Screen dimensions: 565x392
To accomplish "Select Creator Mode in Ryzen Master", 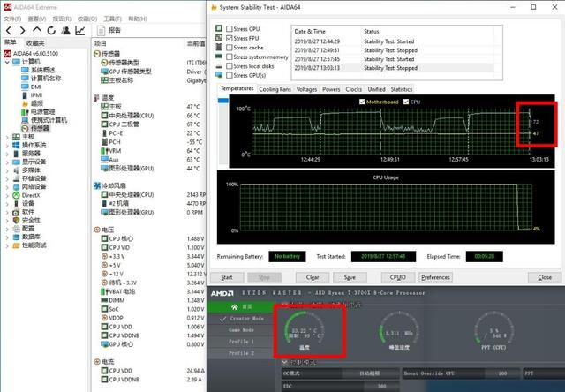I will 241,319.
